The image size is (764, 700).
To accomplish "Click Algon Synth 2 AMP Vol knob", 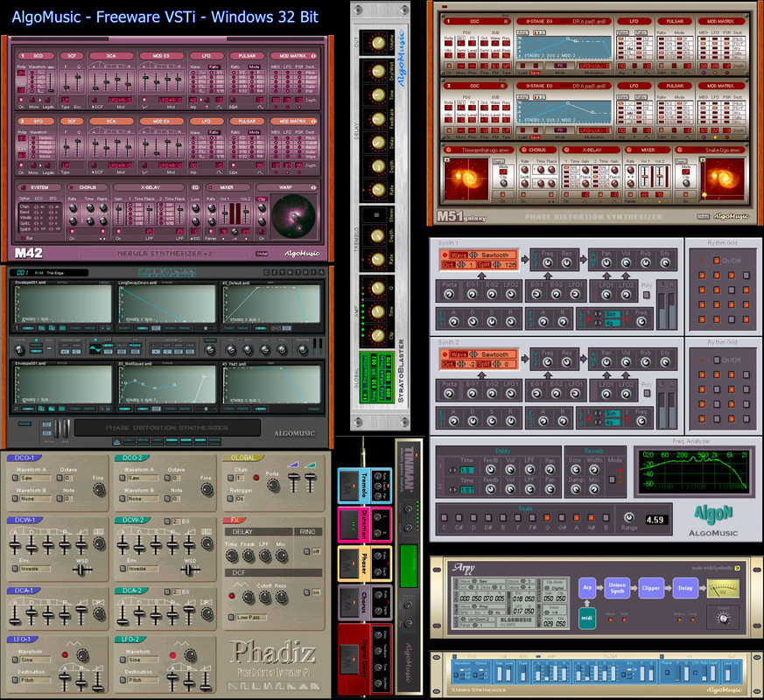I will click(626, 362).
